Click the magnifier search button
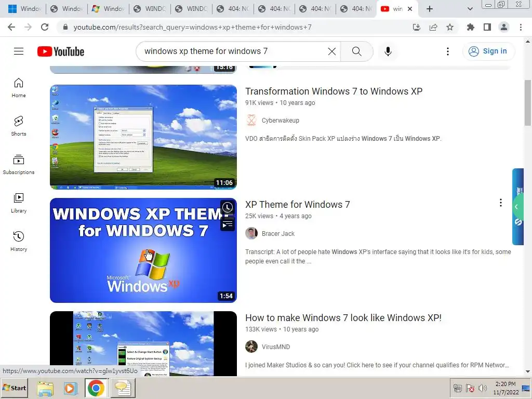 point(356,51)
